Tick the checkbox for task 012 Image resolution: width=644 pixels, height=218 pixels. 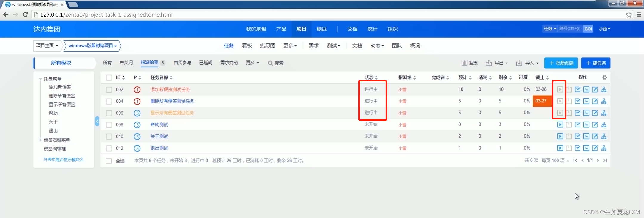pyautogui.click(x=109, y=148)
